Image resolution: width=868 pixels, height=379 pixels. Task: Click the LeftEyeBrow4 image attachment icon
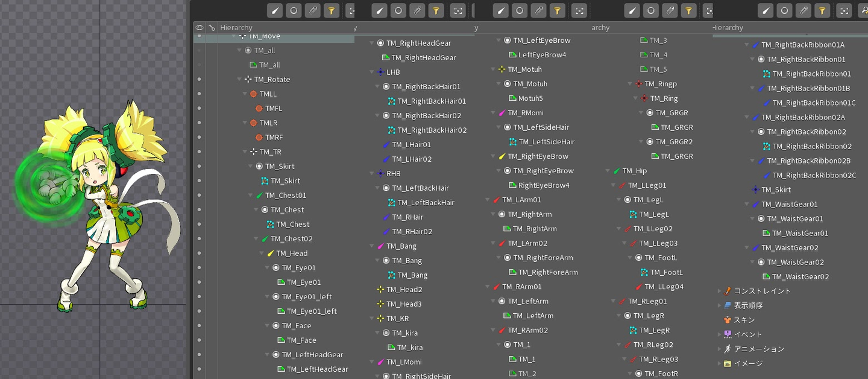click(513, 55)
